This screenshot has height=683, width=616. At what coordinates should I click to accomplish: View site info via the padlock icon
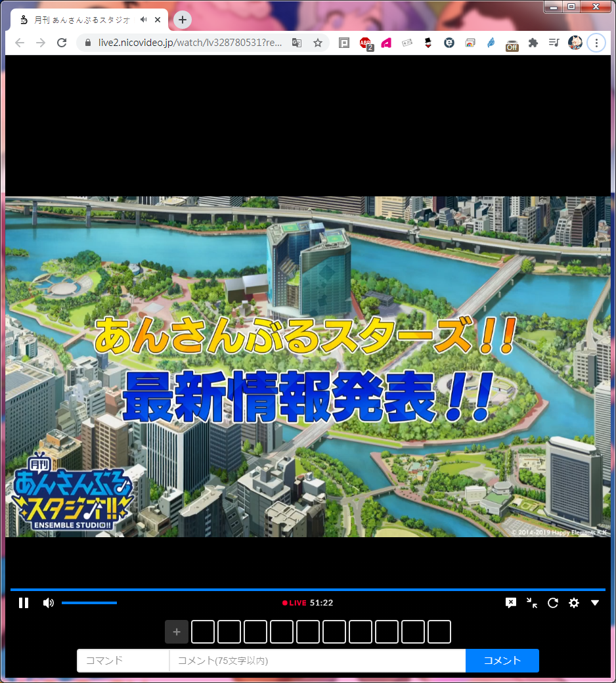87,43
